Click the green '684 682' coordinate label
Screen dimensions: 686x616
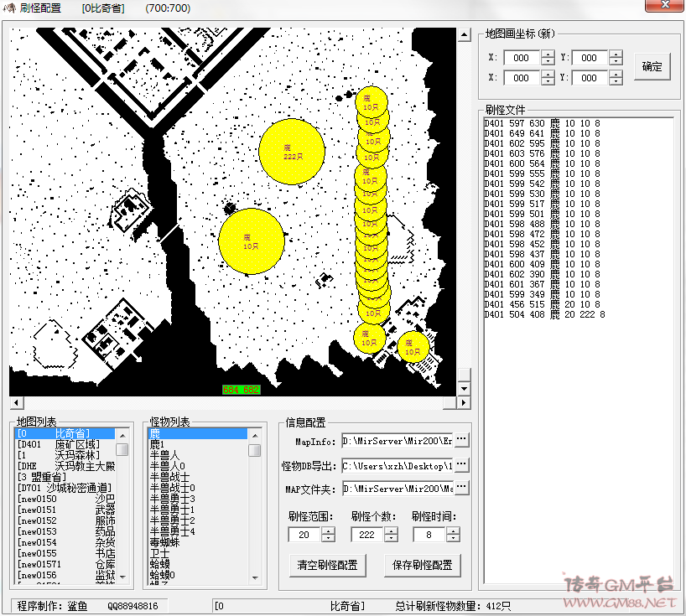click(241, 390)
